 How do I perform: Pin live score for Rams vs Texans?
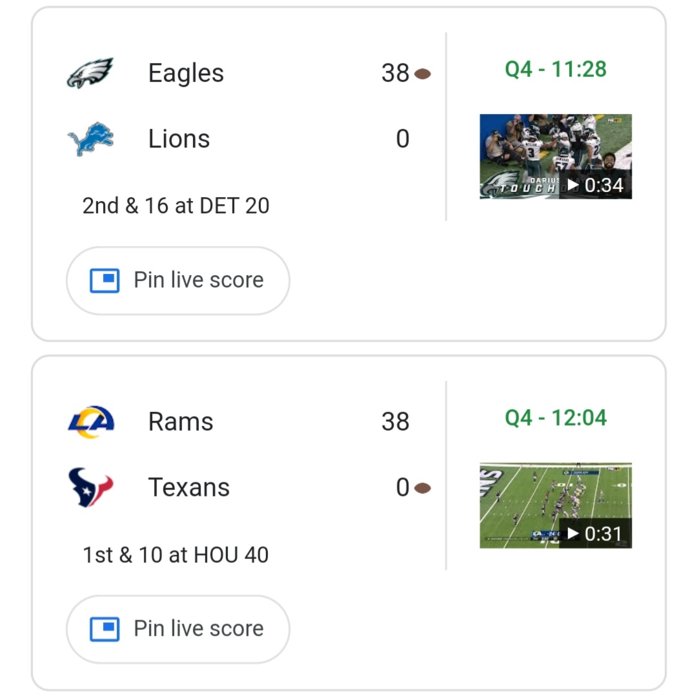click(x=178, y=629)
